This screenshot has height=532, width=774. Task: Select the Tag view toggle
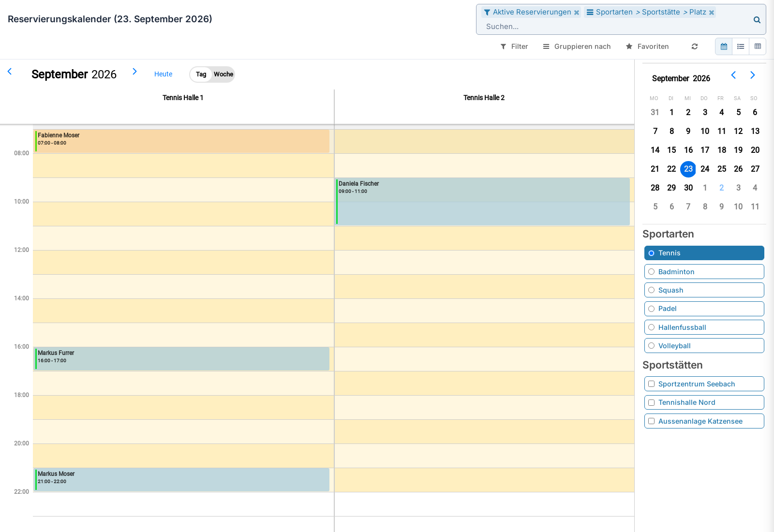201,74
